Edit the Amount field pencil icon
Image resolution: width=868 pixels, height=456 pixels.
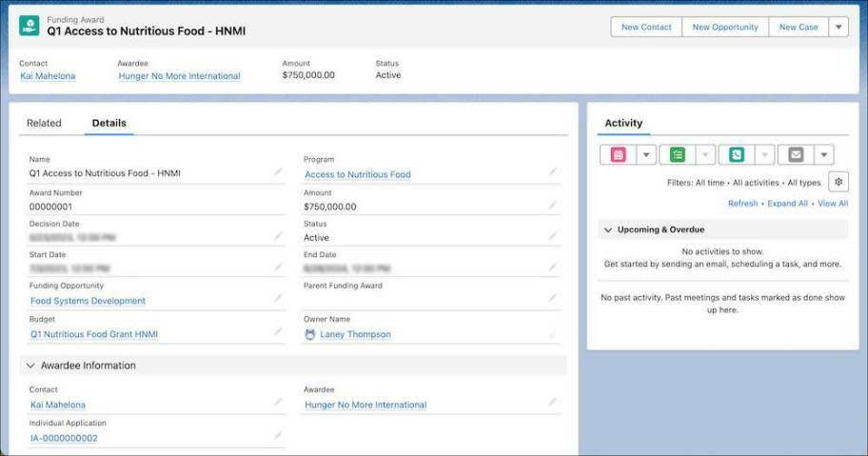pyautogui.click(x=552, y=206)
